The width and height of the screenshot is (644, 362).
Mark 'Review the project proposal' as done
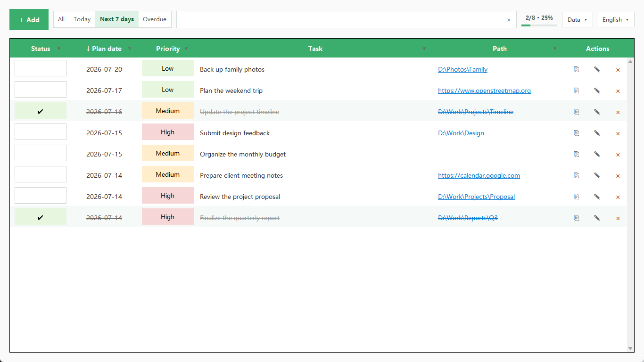[x=41, y=195]
